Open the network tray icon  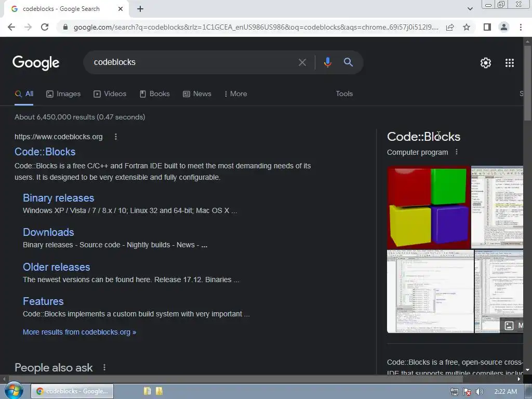click(x=455, y=392)
